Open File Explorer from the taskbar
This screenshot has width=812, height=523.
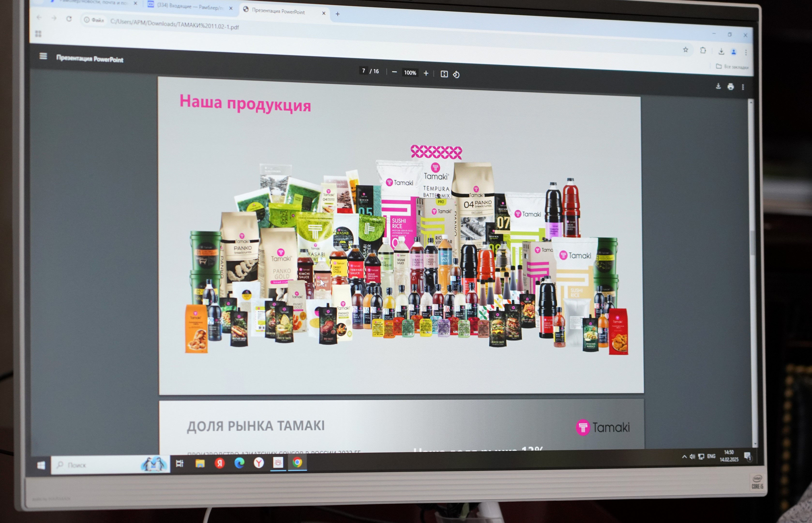[200, 463]
